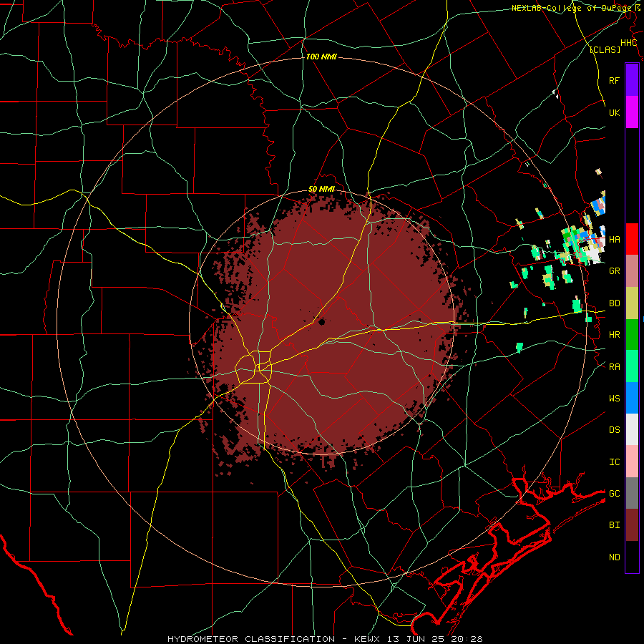This screenshot has height=644, width=644.
Task: Click the WS label beside the legend
Action: click(614, 398)
